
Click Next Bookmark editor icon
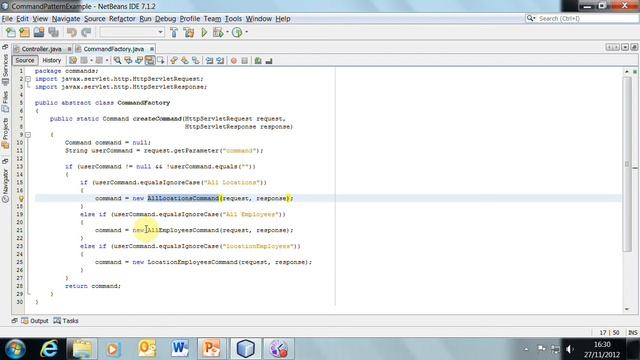pyautogui.click(x=185, y=60)
